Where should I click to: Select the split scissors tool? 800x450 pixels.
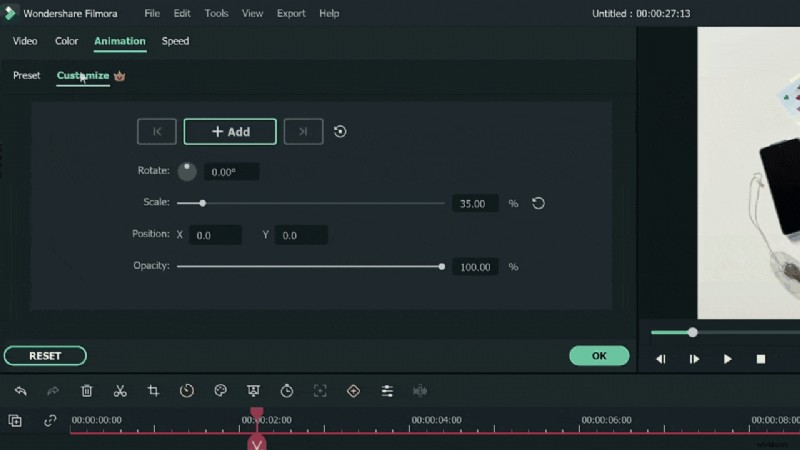(120, 391)
